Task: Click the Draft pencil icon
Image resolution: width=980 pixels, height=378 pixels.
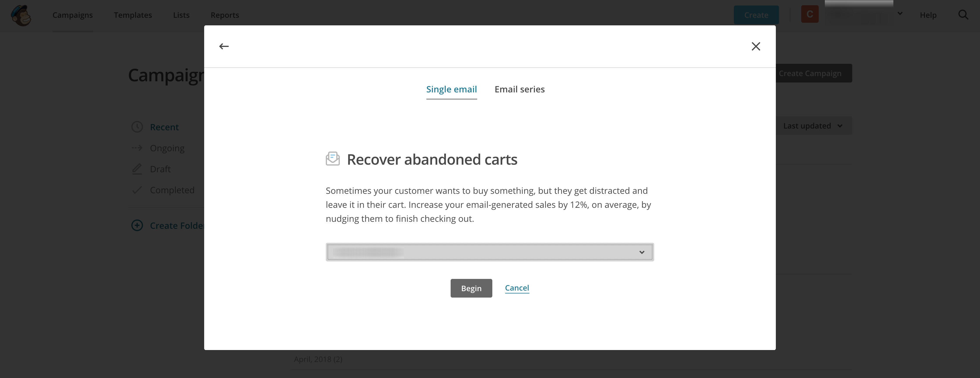Action: point(137,169)
